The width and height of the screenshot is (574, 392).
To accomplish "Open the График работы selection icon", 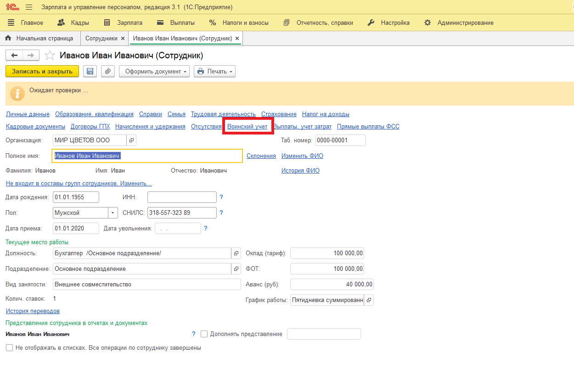I will pyautogui.click(x=369, y=300).
